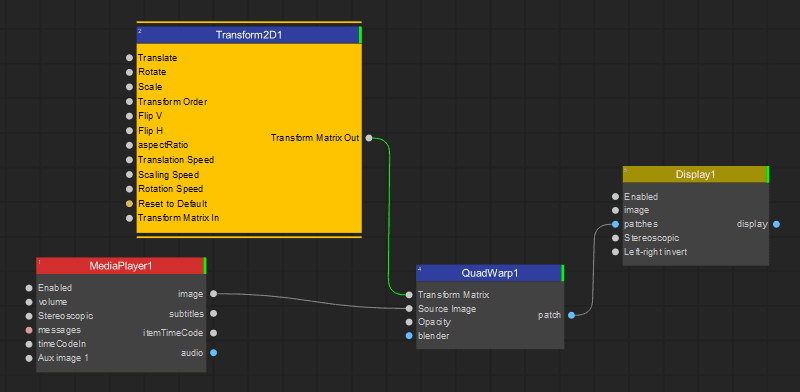
Task: Click the Left-right invert port
Action: 615,252
